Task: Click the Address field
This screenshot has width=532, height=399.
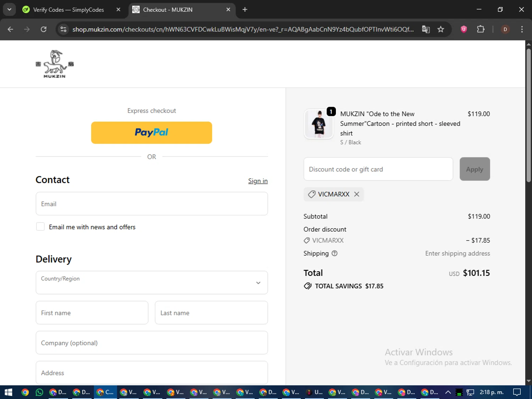Action: click(x=152, y=373)
